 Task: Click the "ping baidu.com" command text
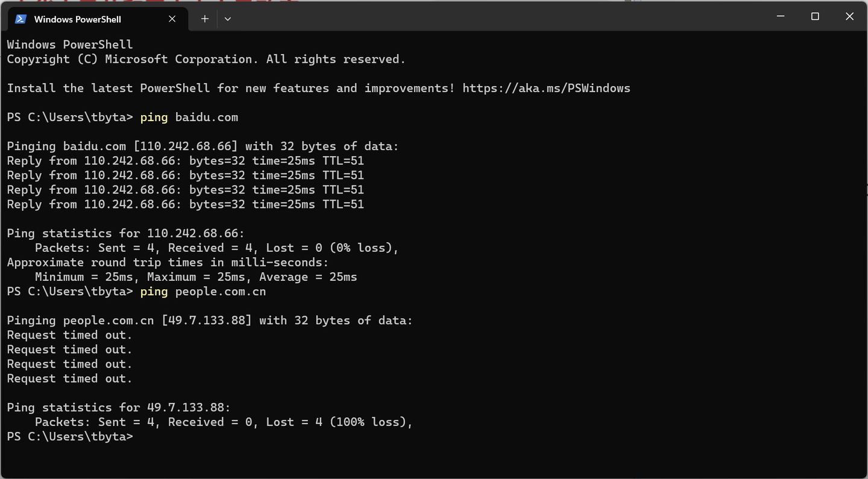189,117
